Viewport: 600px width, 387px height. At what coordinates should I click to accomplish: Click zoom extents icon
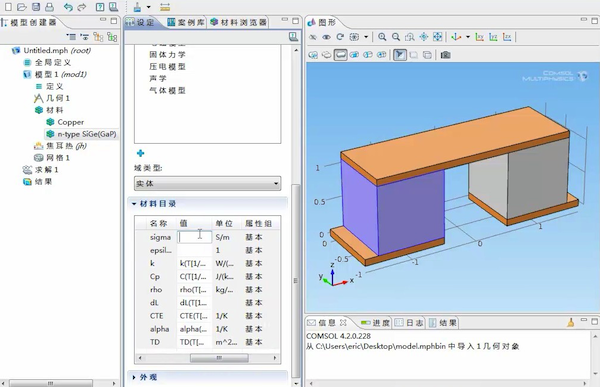point(437,37)
